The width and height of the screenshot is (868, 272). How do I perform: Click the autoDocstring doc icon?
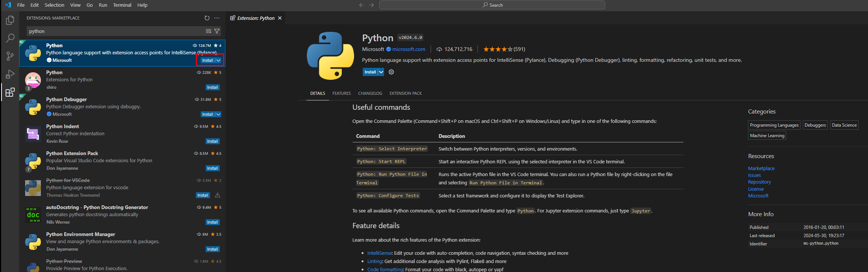[33, 215]
